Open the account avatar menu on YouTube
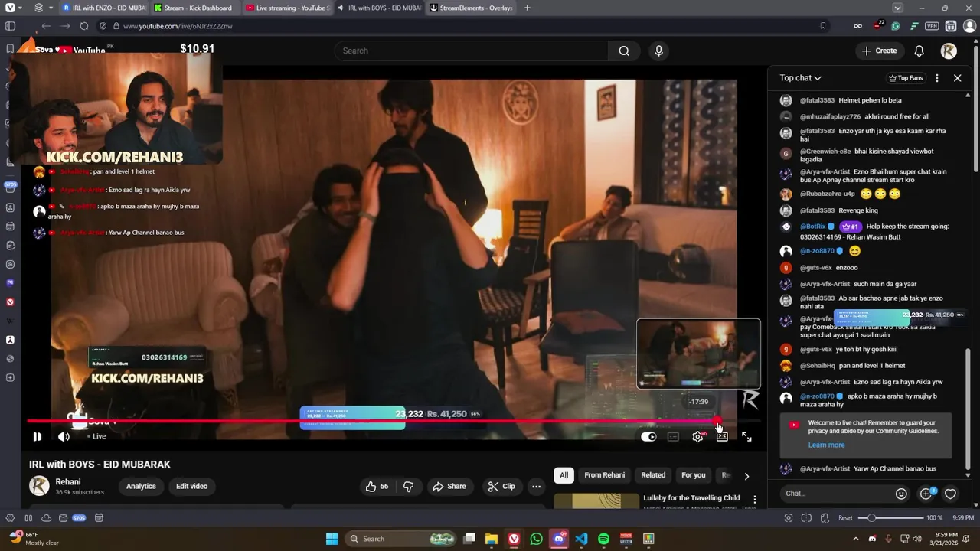The width and height of the screenshot is (980, 551). tap(949, 51)
